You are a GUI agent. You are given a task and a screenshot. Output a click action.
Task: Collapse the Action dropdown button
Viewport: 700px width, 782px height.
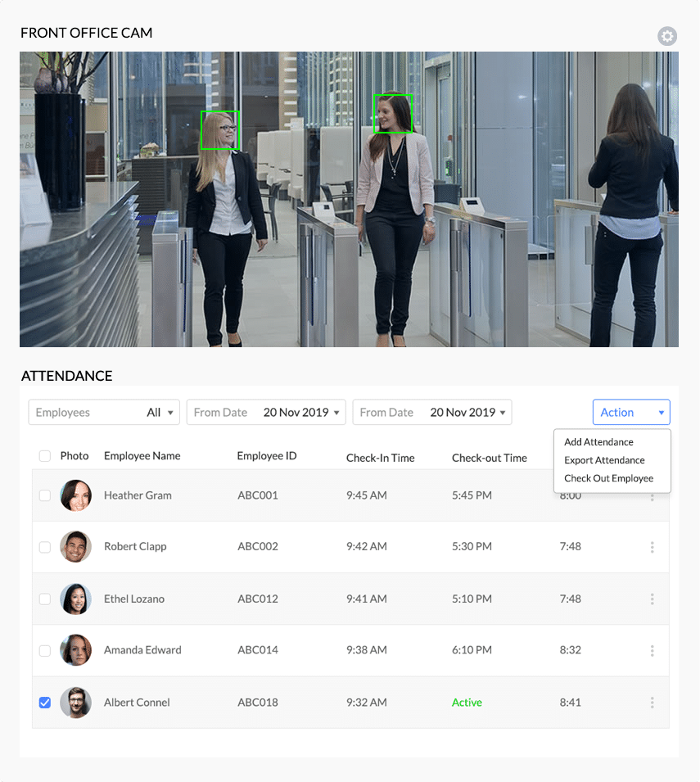pyautogui.click(x=631, y=413)
